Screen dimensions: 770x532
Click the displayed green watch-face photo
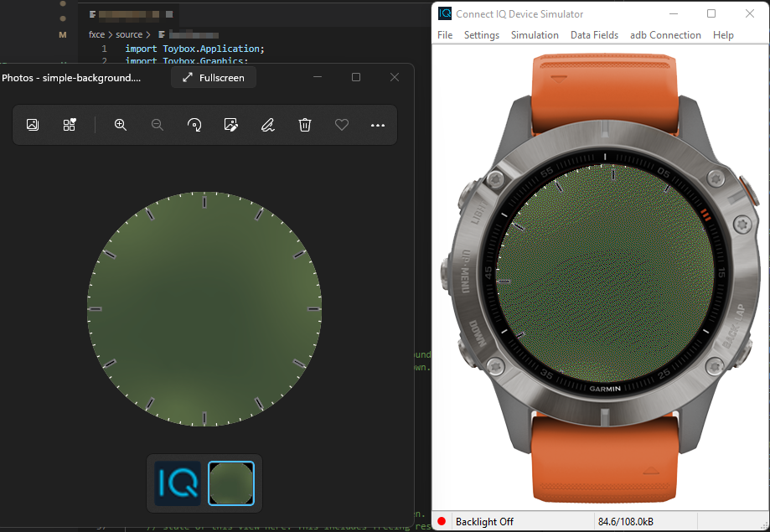[x=204, y=309]
